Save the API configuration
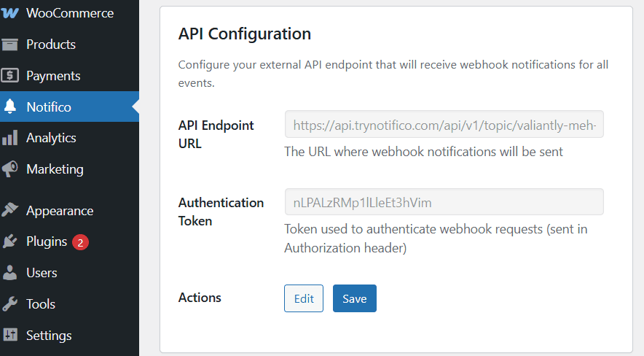The width and height of the screenshot is (644, 356). tap(355, 298)
